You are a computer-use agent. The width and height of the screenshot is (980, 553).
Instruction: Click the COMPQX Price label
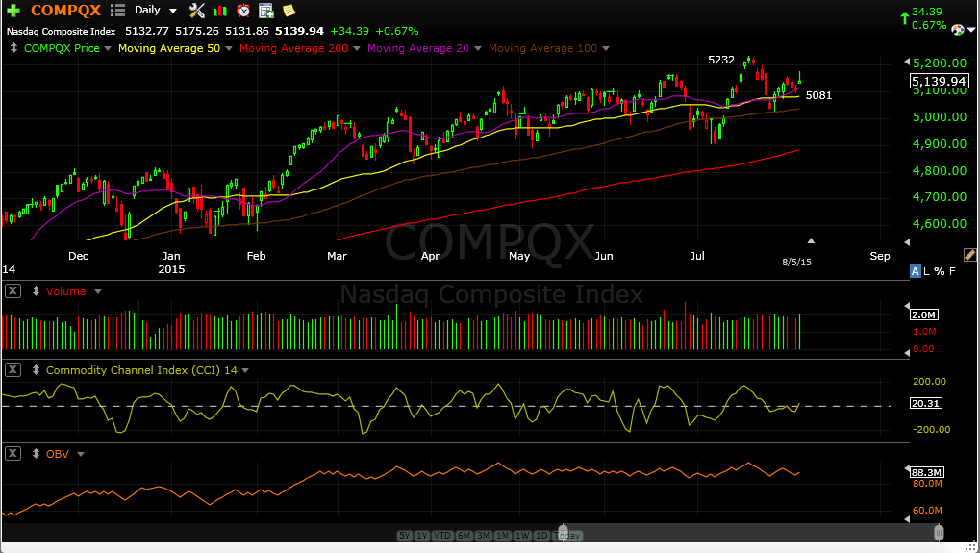pos(62,48)
